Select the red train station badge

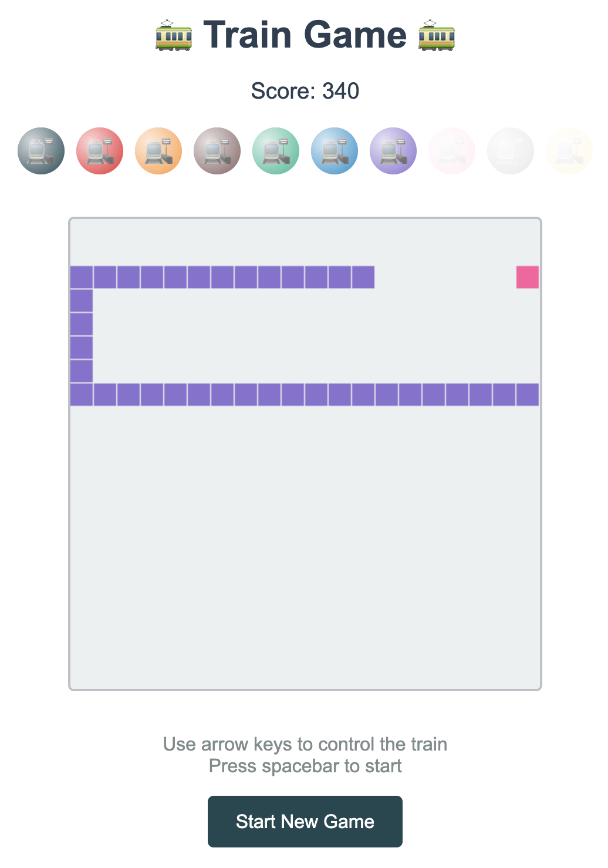[100, 151]
